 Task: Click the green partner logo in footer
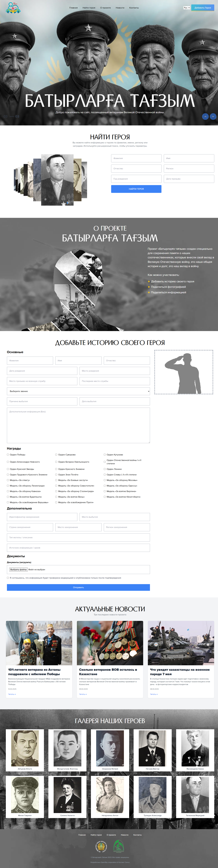(x=118, y=846)
